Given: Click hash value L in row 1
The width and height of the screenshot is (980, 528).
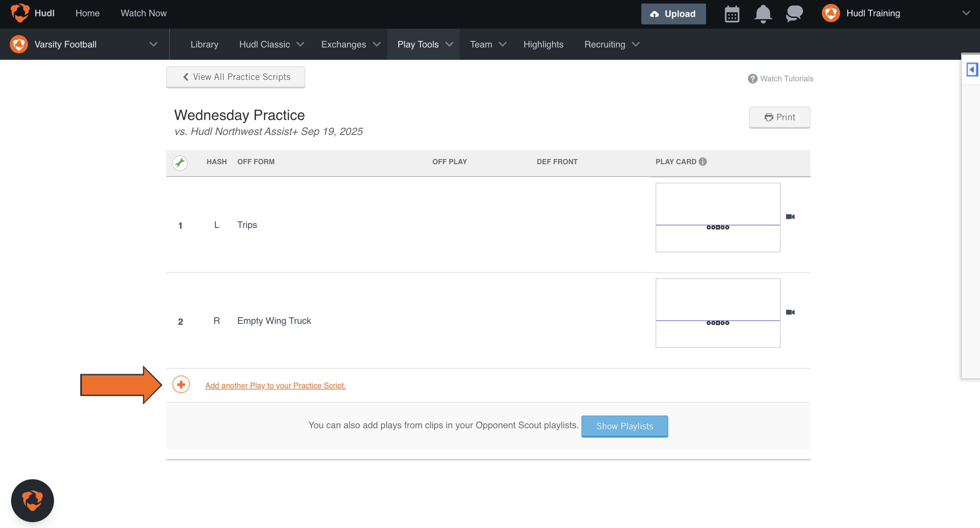Looking at the screenshot, I should (x=216, y=225).
